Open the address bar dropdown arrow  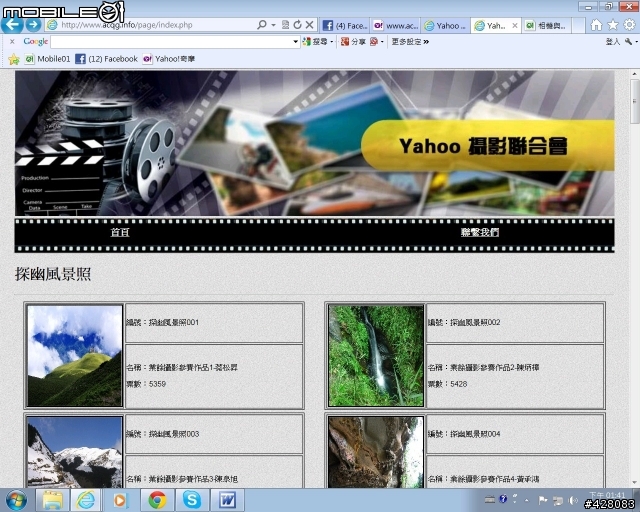273,25
